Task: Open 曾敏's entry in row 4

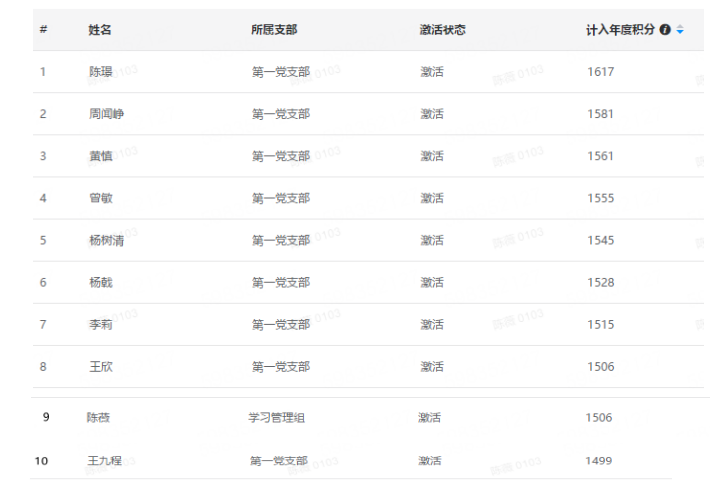Action: coord(101,198)
